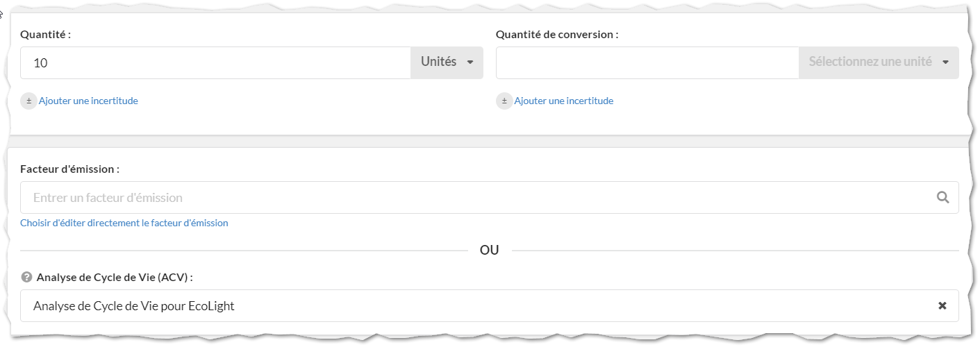Screen dimensions: 980x347
Task: Click the Quantité label
Action: (x=46, y=34)
